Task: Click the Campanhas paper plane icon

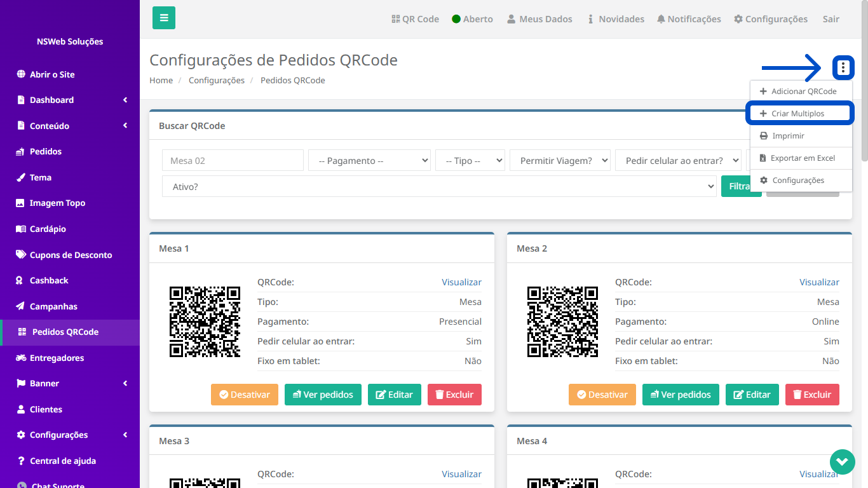Action: tap(21, 306)
